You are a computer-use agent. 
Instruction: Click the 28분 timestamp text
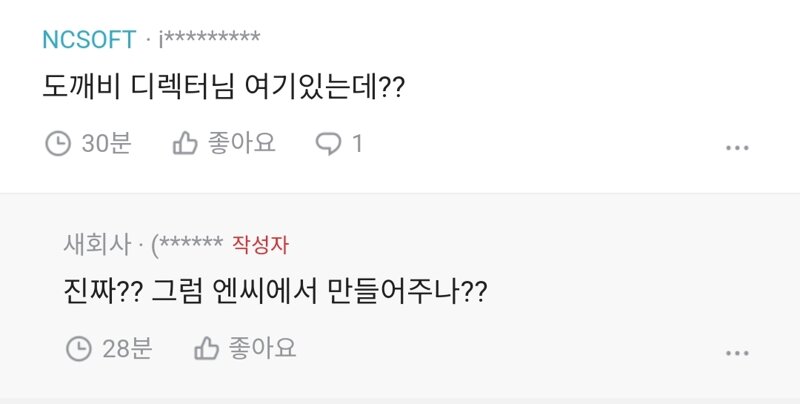(x=127, y=348)
